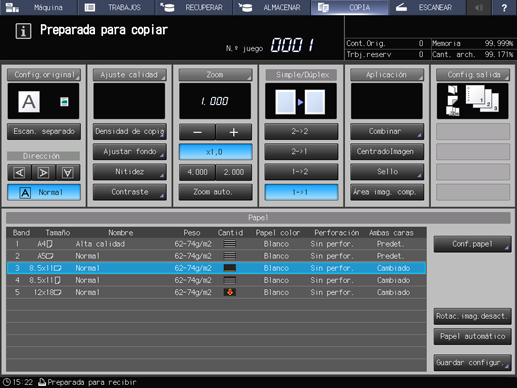Open the Combinar options
The width and height of the screenshot is (517, 388).
[x=387, y=131]
